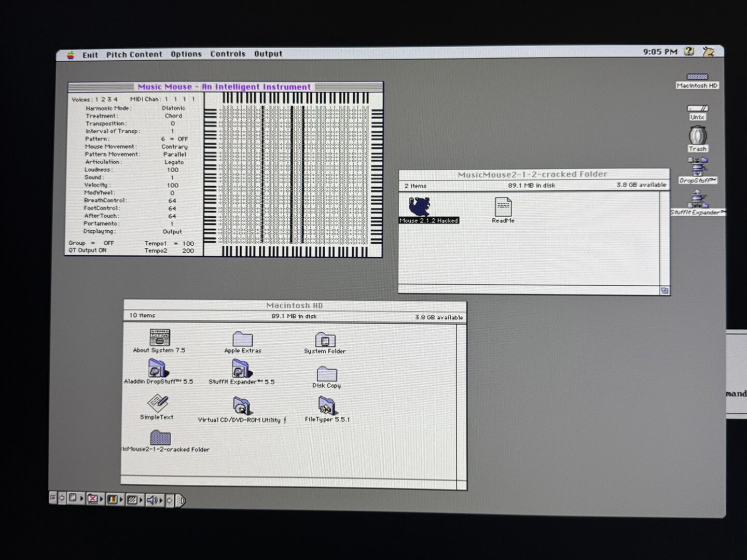Click the Treatment Chord setting
The width and height of the screenshot is (747, 560).
point(173,115)
